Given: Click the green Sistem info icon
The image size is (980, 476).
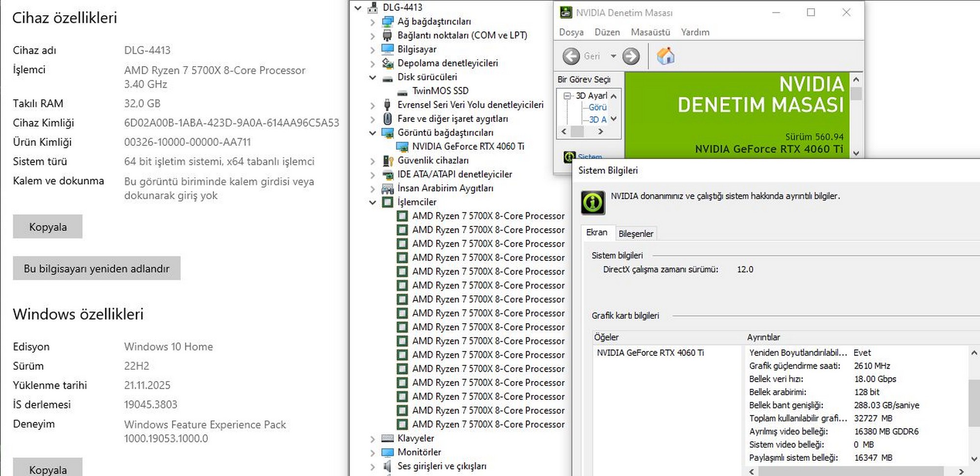Looking at the screenshot, I should pyautogui.click(x=569, y=157).
